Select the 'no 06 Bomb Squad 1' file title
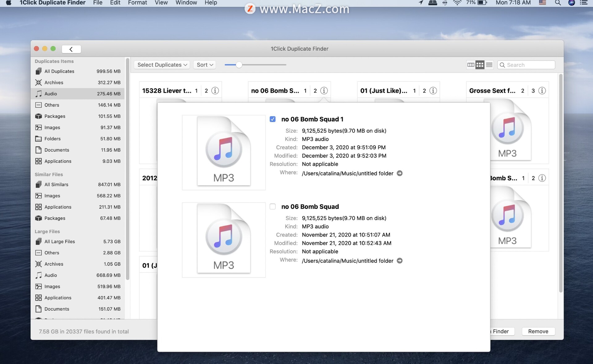 [312, 119]
